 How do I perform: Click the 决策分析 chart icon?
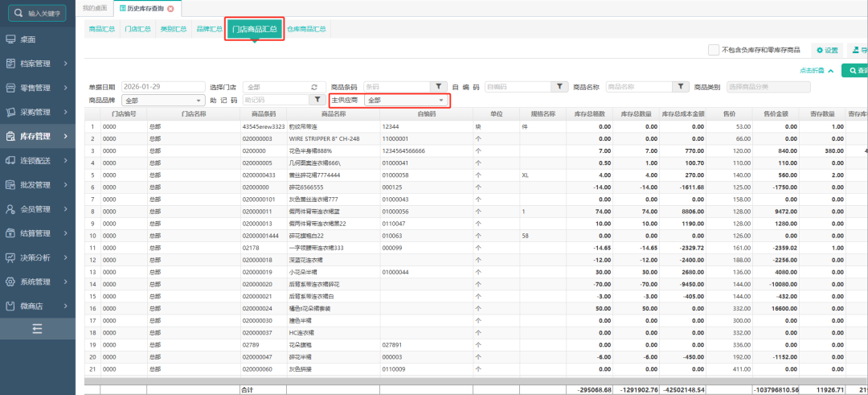coord(10,257)
